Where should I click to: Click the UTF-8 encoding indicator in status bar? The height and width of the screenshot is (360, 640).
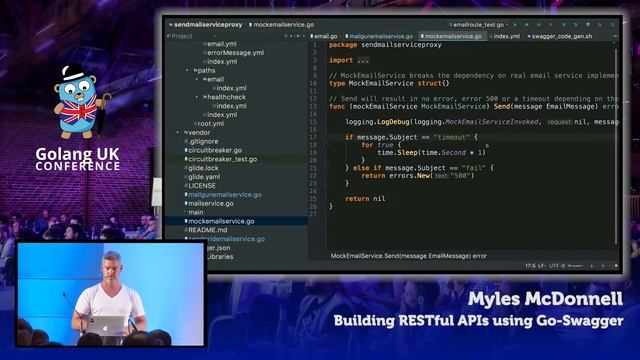click(x=557, y=266)
